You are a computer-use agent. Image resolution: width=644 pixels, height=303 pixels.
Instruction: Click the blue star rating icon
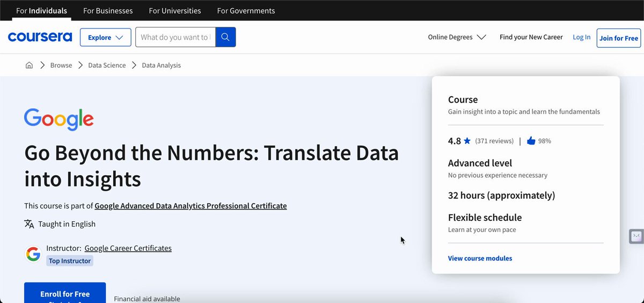[x=467, y=141]
